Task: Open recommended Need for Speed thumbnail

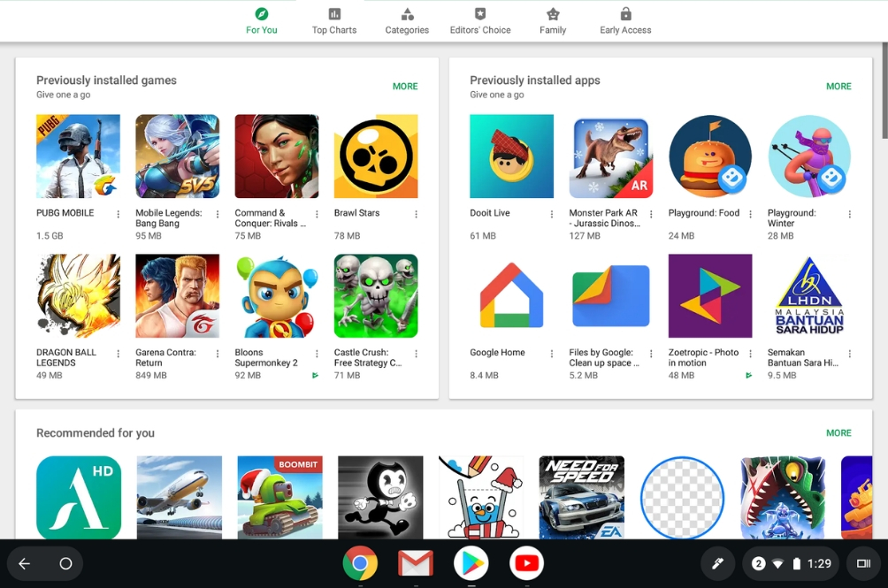Action: (x=582, y=498)
